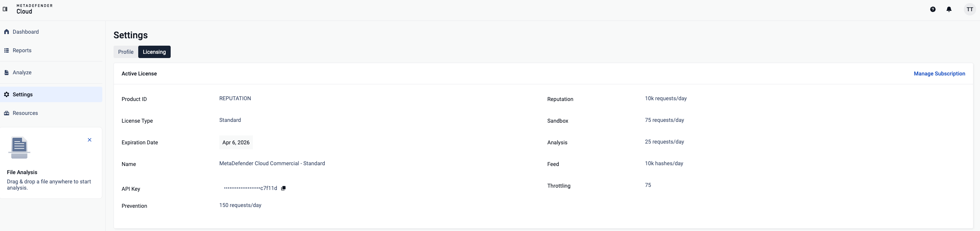Click the Resources toolbox icon
The height and width of the screenshot is (231, 980).
(x=7, y=113)
